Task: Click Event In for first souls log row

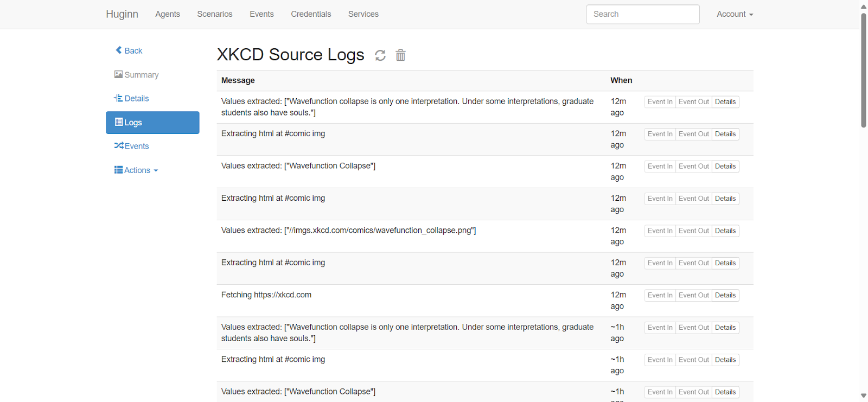Action: (660, 102)
